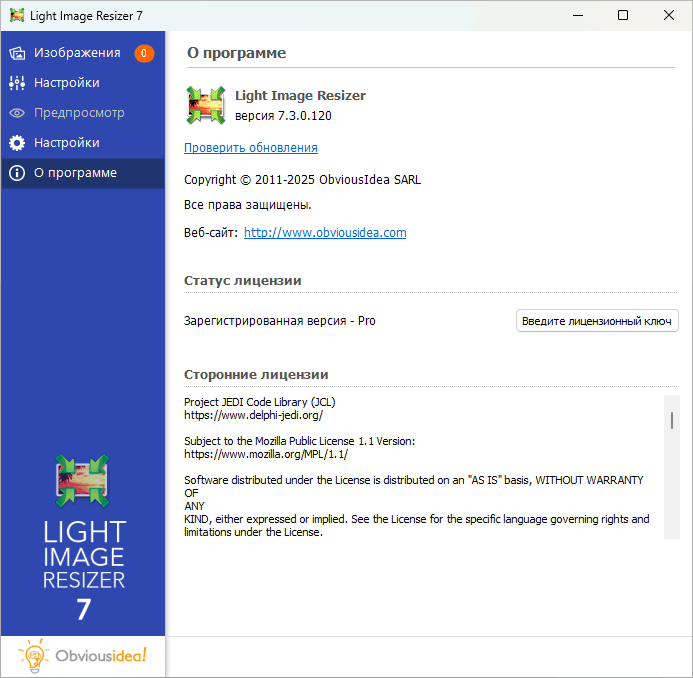
Task: Click the third-party licenses scrollbar thumb
Action: [672, 420]
